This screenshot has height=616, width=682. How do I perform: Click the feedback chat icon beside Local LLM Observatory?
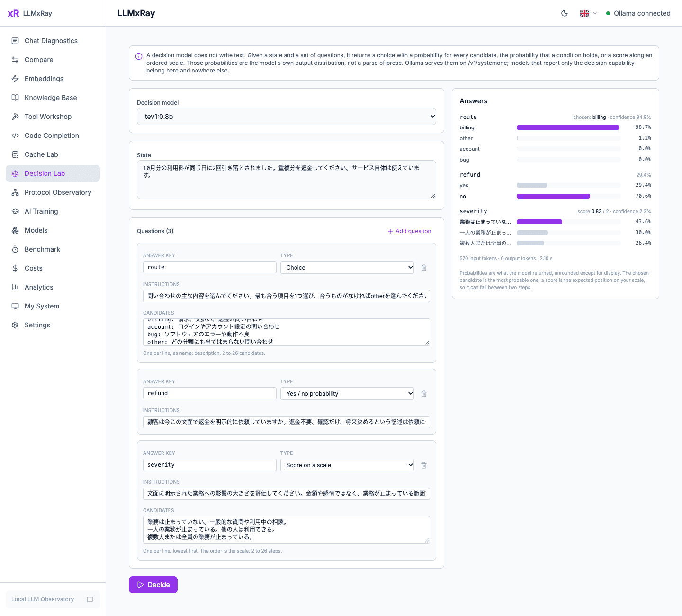point(90,599)
